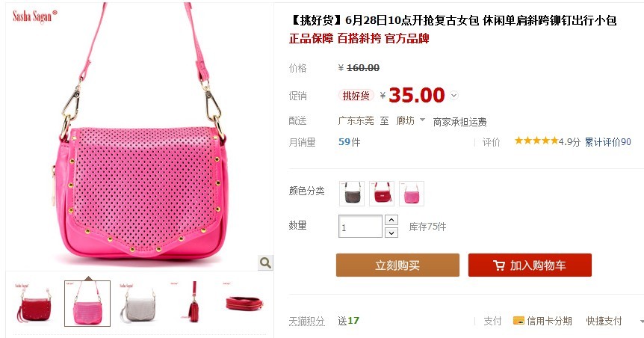Click the 加入购物车 add to cart button

[530, 265]
